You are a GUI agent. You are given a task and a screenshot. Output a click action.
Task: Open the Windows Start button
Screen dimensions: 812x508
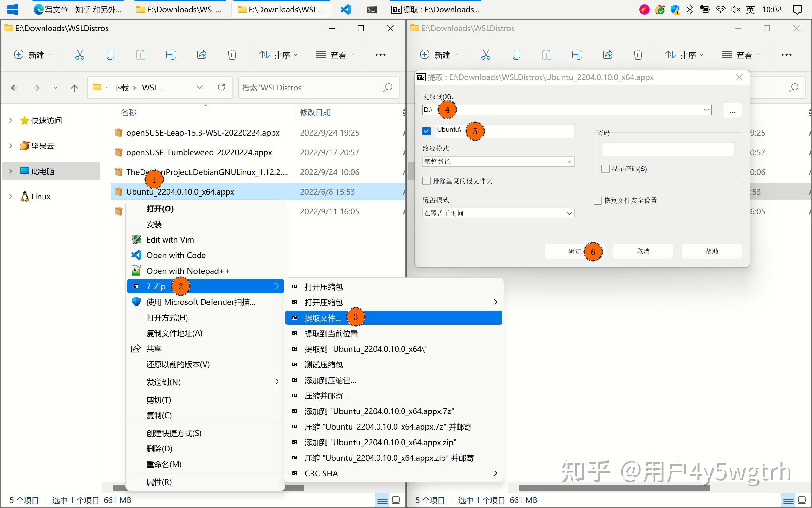(x=13, y=10)
